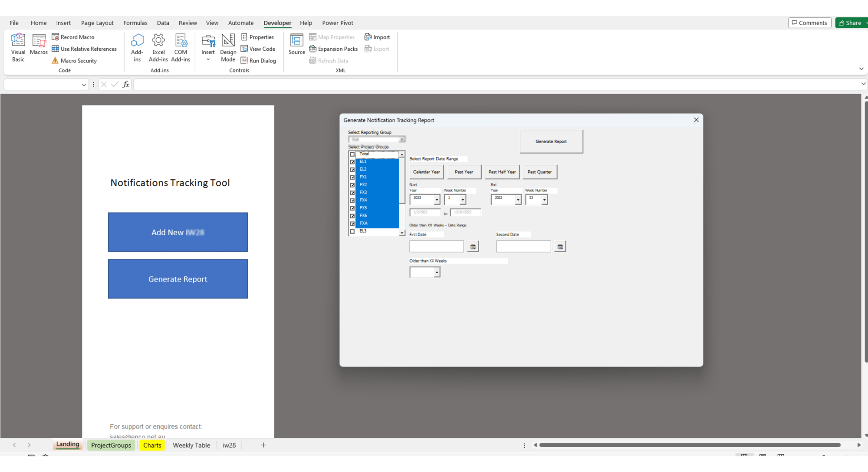Uncheck the FX5 project group
The height and width of the screenshot is (472, 868).
pyautogui.click(x=352, y=208)
